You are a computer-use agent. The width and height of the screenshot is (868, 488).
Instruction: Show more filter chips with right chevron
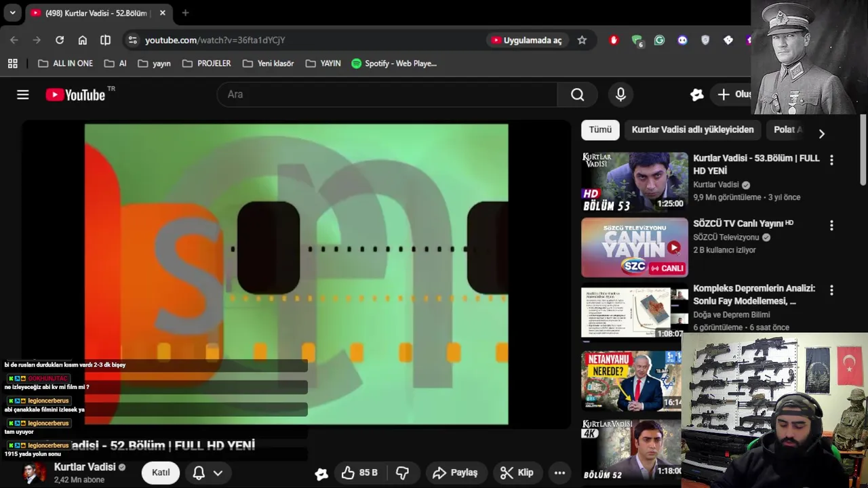tap(821, 134)
